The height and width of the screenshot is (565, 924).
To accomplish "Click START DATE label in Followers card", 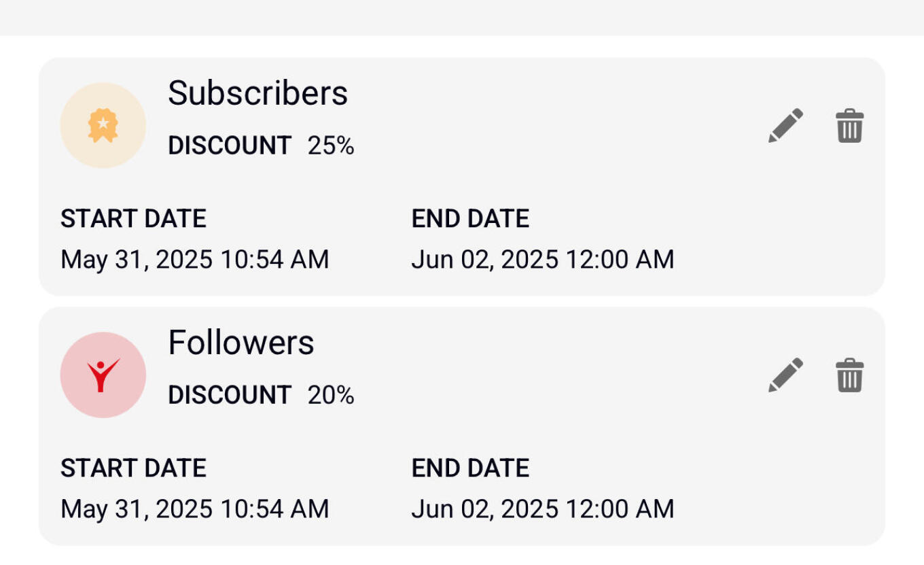I will coord(133,468).
